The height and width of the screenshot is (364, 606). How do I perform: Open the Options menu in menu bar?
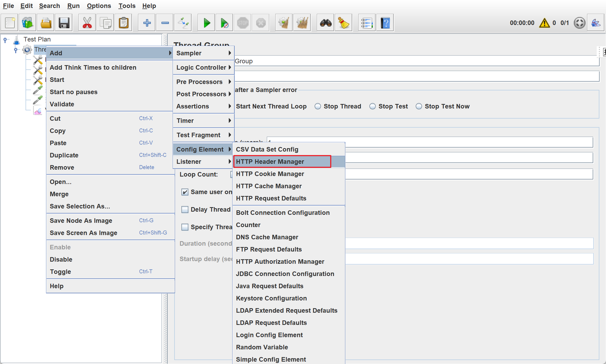[99, 6]
